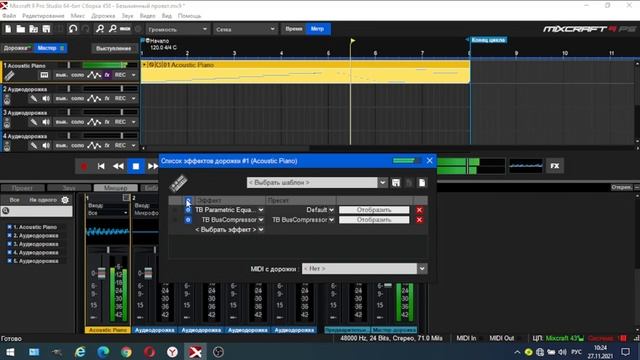Stop playback with the blue stop button

[136, 167]
